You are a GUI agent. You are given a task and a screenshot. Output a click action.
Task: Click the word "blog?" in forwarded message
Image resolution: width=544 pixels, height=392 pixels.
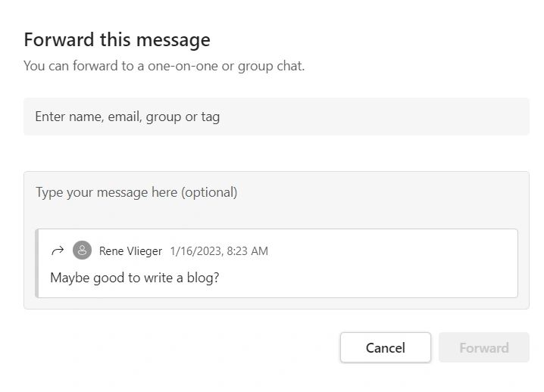pos(202,278)
